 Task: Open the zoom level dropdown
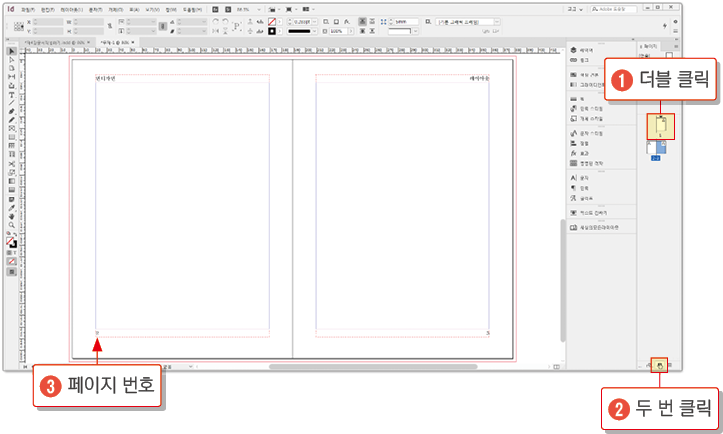click(x=259, y=9)
